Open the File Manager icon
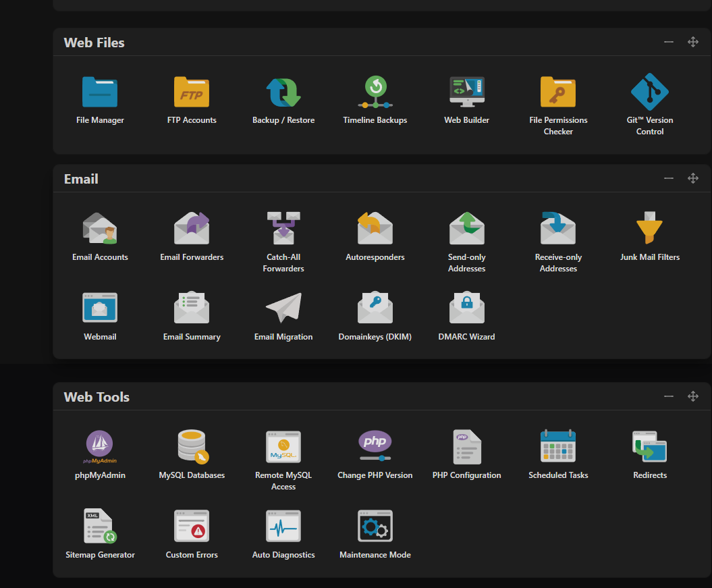This screenshot has width=712, height=588. pos(100,92)
